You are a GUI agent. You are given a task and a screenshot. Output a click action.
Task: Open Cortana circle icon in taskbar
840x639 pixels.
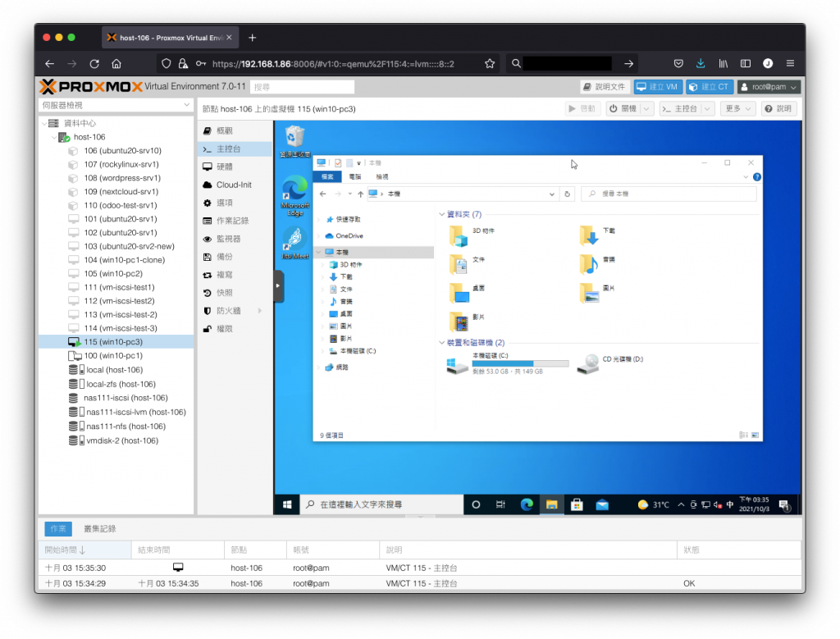476,504
